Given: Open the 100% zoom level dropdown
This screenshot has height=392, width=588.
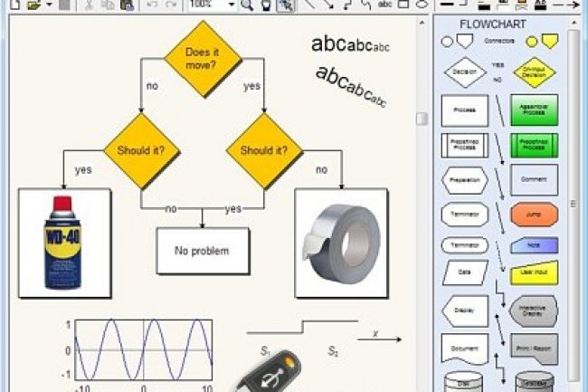Looking at the screenshot, I should coord(231,5).
